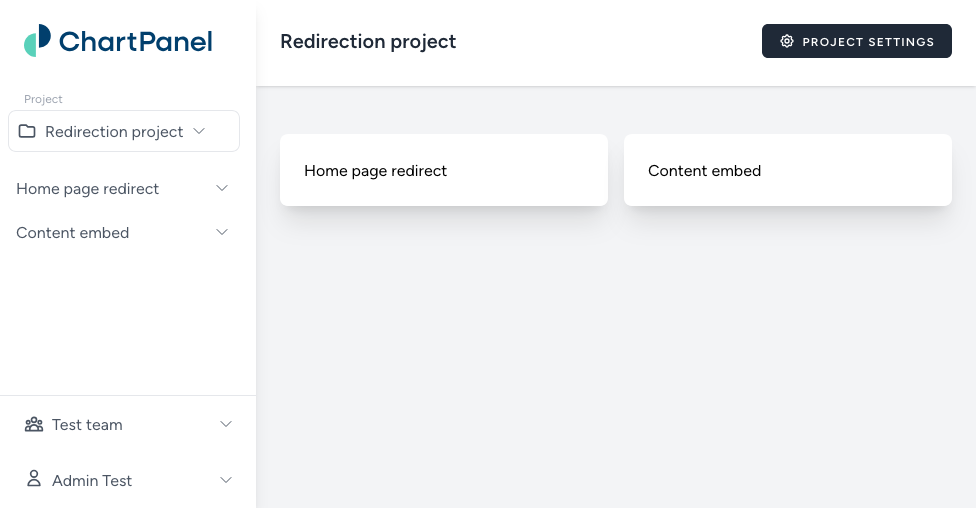Expand the sidebar Content embed chevron
976x508 pixels.
(222, 232)
